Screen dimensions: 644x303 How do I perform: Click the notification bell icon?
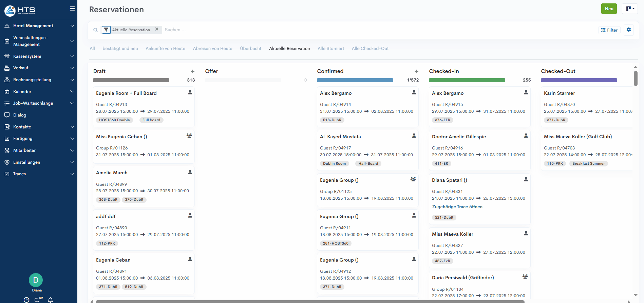click(x=50, y=300)
